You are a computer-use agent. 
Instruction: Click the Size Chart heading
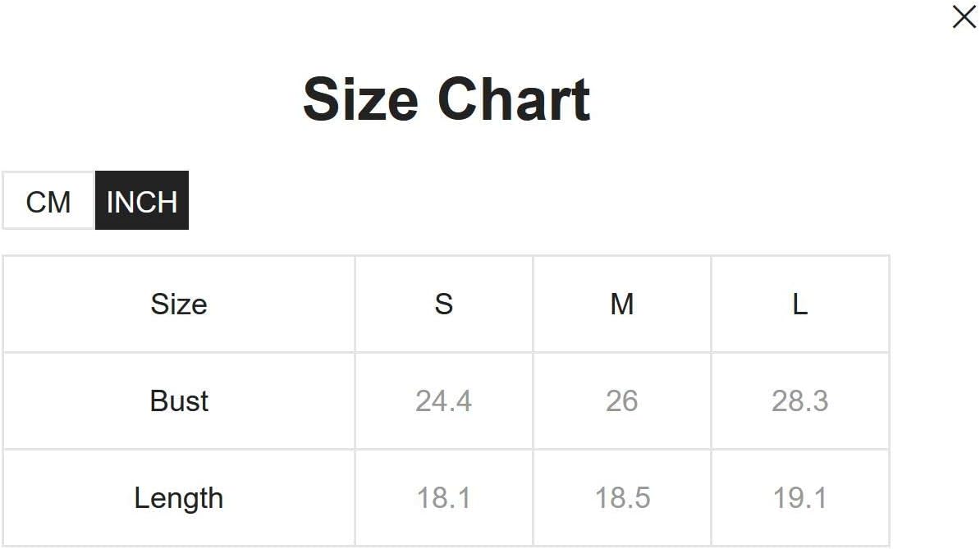(446, 99)
